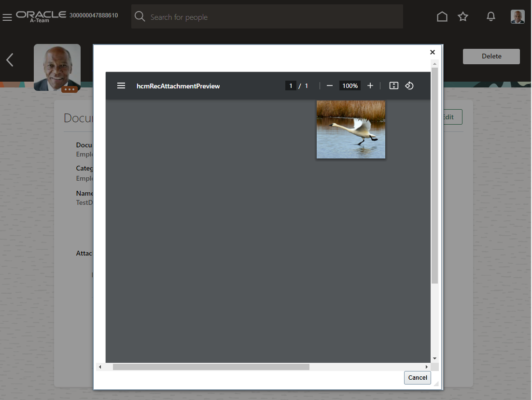Click Fit to page icon
Screen dimensions: 532x400
click(393, 86)
